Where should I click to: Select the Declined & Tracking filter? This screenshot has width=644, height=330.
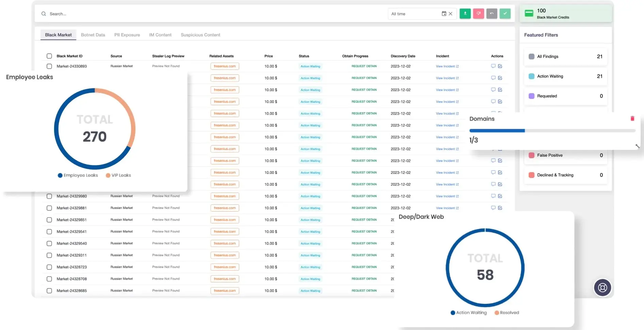(x=565, y=175)
